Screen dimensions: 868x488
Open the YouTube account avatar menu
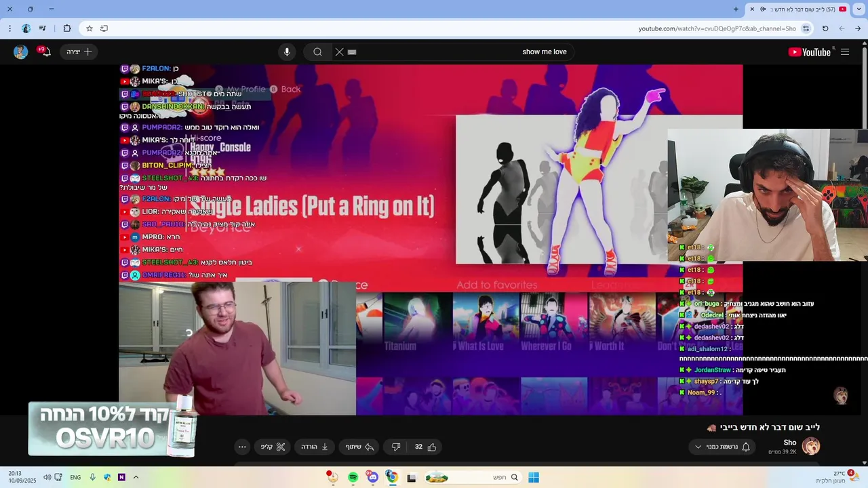(x=20, y=52)
